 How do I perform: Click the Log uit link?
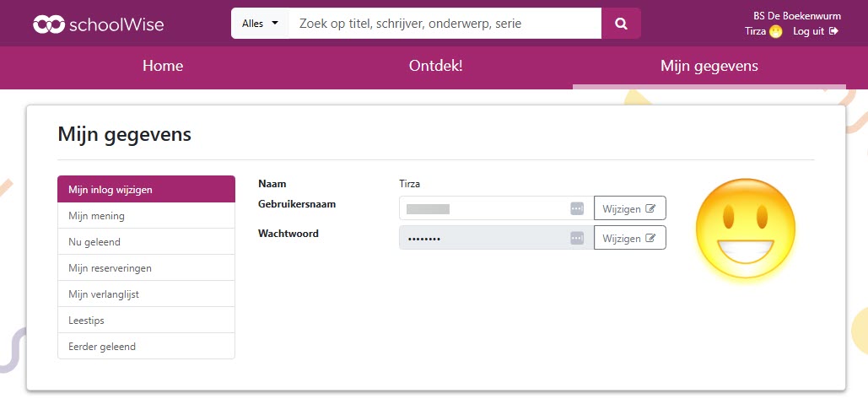(x=816, y=31)
